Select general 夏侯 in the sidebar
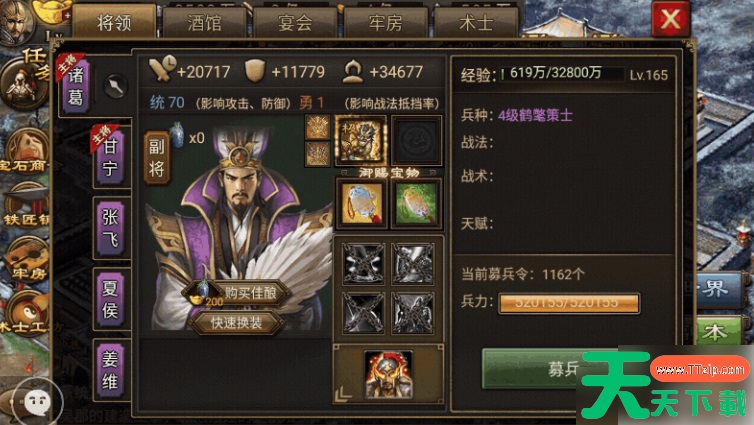 111,300
